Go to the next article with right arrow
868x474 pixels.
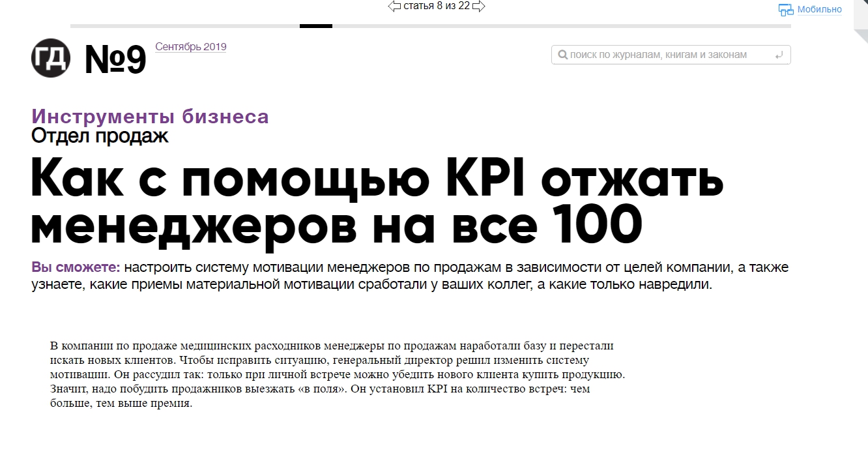click(478, 7)
